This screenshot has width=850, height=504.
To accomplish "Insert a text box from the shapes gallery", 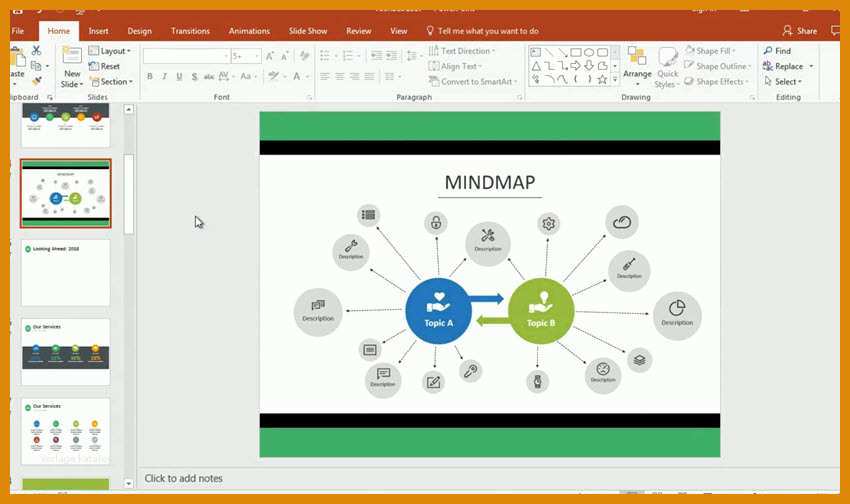I will [536, 52].
